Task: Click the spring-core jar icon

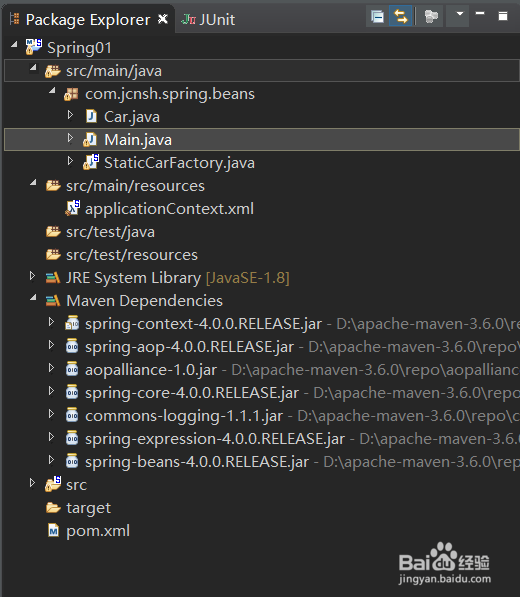Action: (x=72, y=392)
